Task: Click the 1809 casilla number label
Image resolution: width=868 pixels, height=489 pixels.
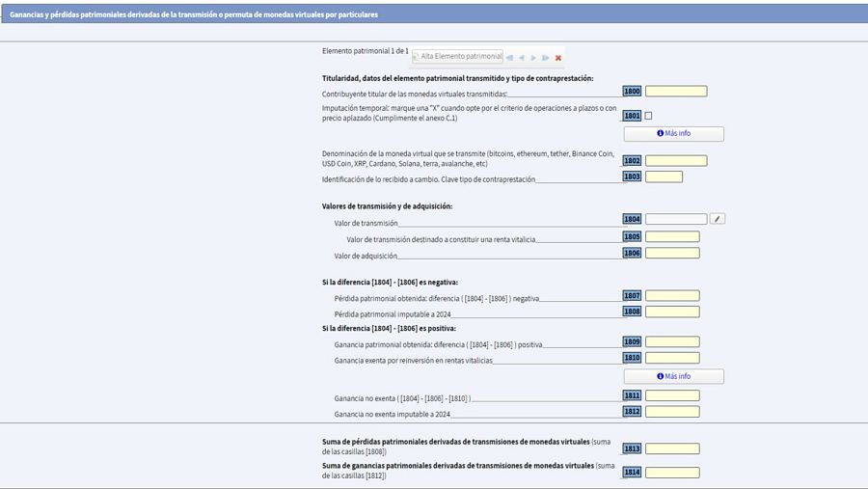Action: tap(632, 341)
